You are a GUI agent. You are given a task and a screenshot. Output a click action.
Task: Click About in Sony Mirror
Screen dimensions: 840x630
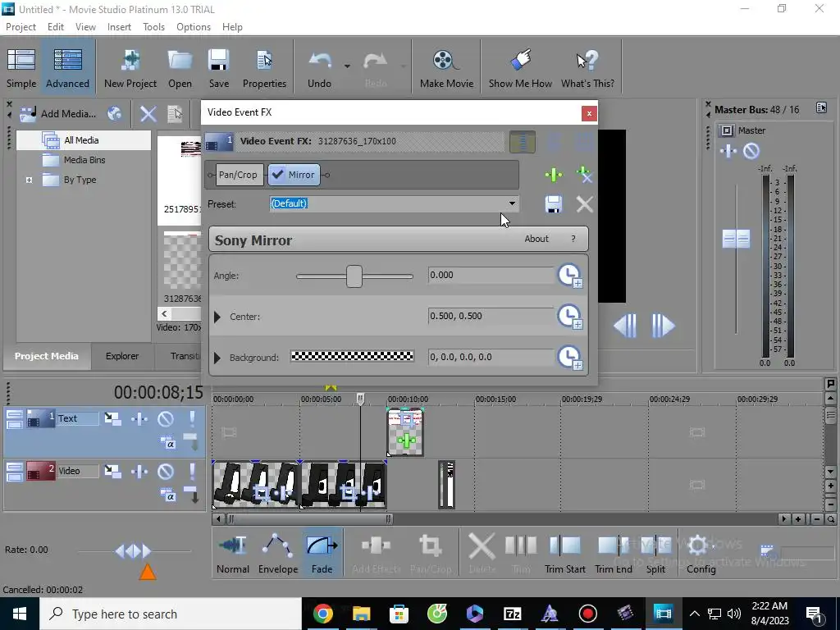pos(536,239)
